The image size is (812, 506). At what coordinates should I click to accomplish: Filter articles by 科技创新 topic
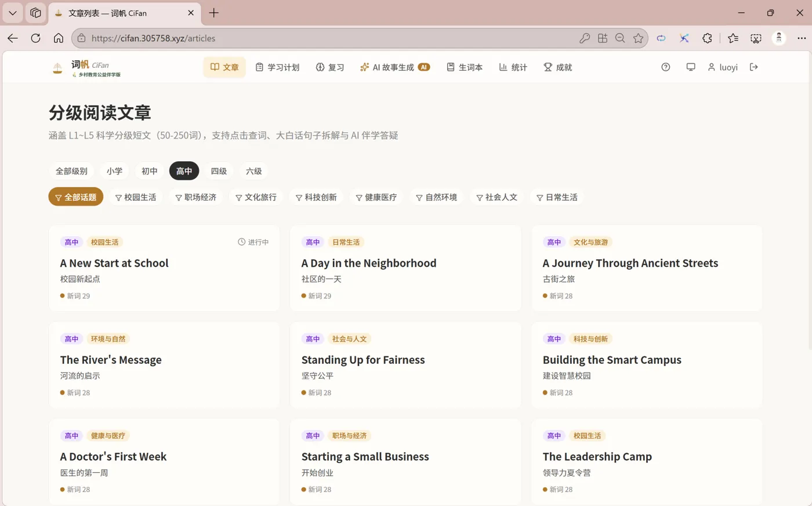(317, 197)
